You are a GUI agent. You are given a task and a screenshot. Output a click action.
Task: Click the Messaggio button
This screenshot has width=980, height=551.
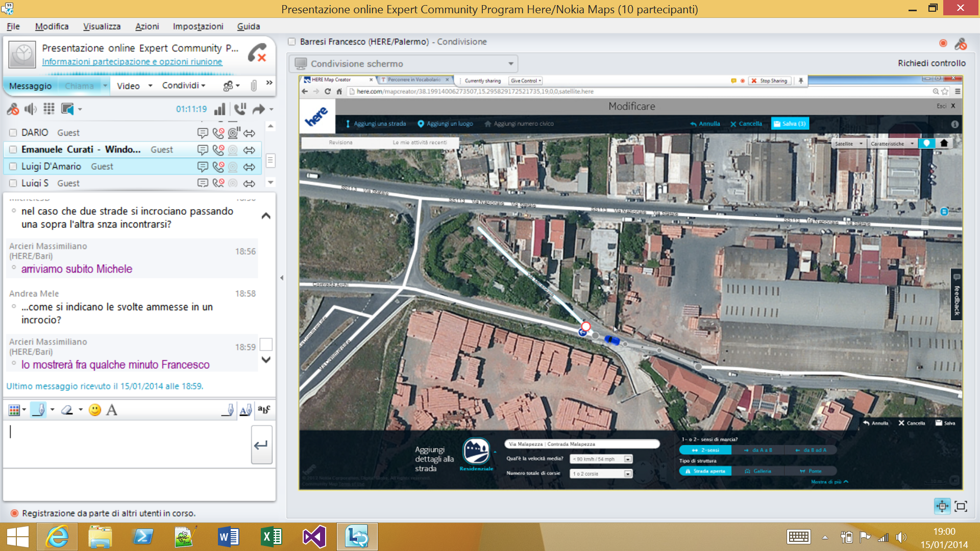30,86
